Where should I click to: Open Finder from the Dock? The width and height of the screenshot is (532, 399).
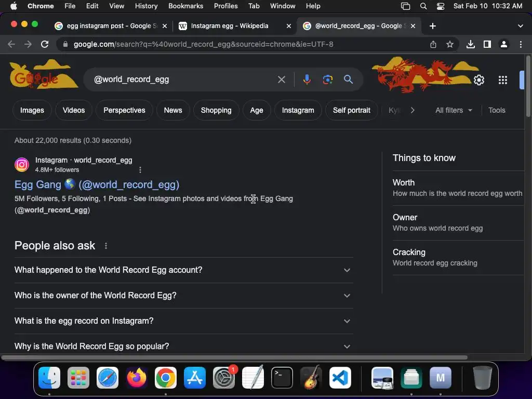coord(49,378)
